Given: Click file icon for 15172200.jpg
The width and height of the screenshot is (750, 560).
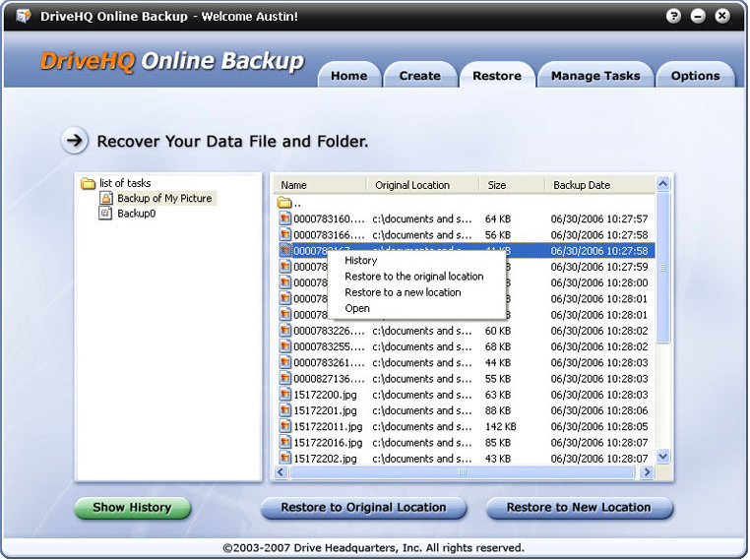Looking at the screenshot, I should 285,395.
